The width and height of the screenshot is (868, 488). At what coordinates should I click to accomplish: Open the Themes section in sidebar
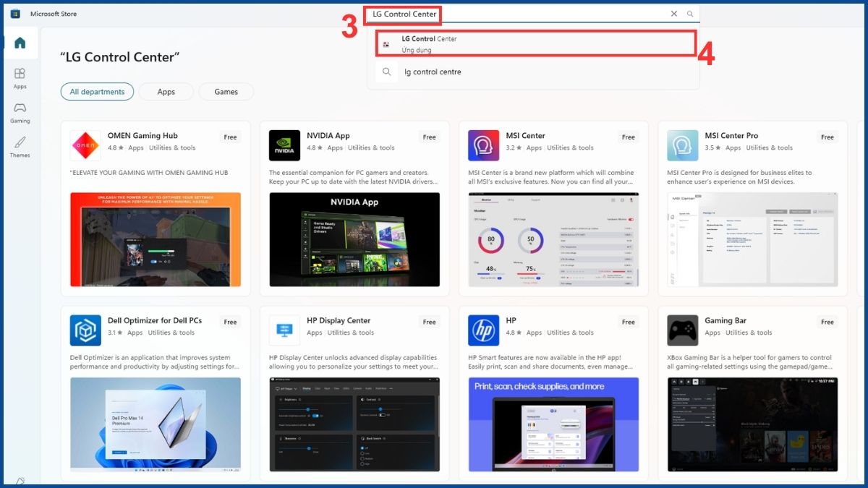point(20,147)
